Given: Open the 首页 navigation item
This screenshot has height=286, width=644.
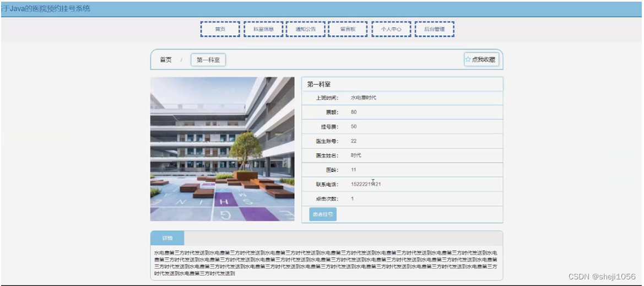Looking at the screenshot, I should (220, 29).
